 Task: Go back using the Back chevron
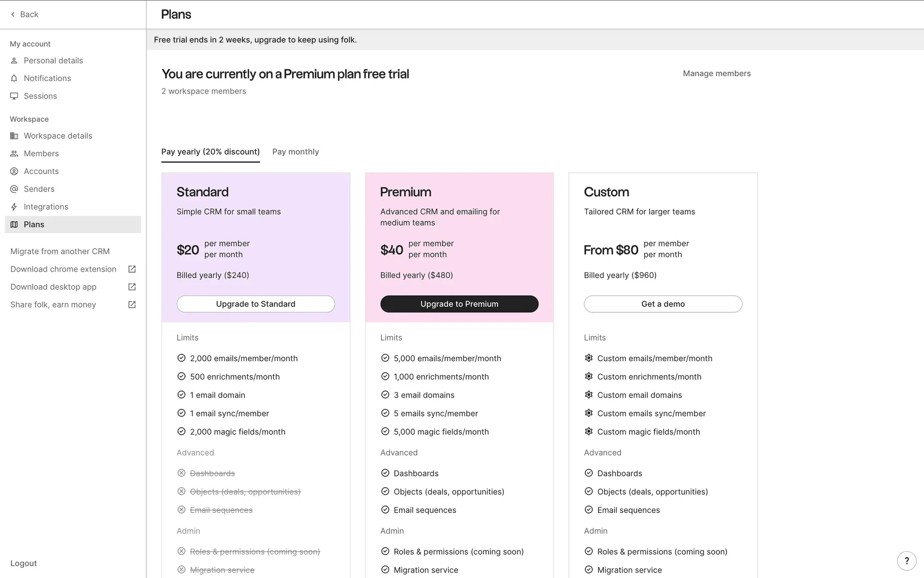click(x=13, y=14)
